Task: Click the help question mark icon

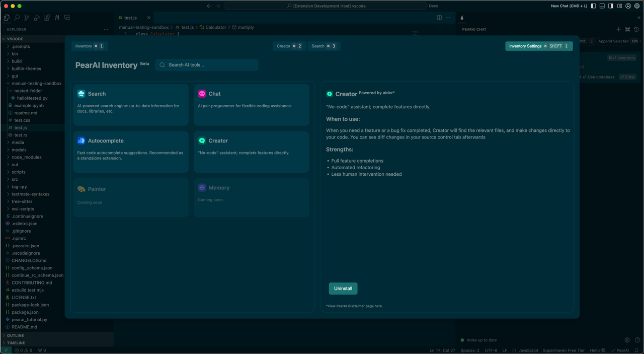Action: pos(637,340)
